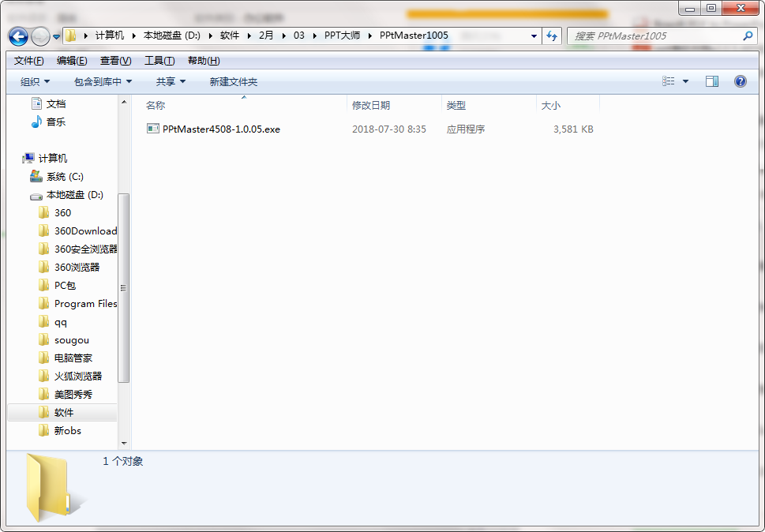Click the 2018-07-30 8:35 date cell
This screenshot has height=532, width=765.
389,129
